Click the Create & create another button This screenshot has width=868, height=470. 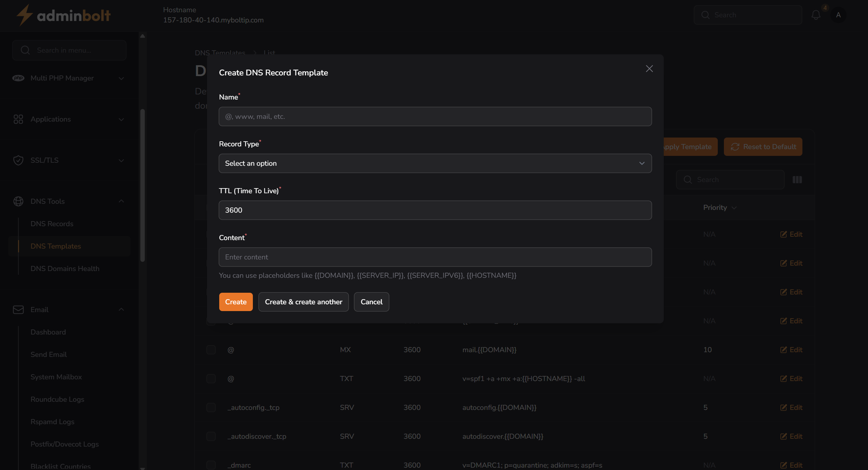(303, 302)
